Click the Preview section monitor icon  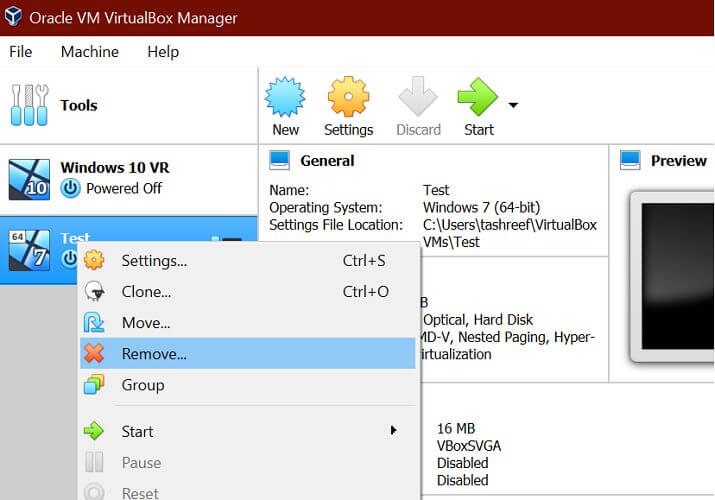[630, 160]
